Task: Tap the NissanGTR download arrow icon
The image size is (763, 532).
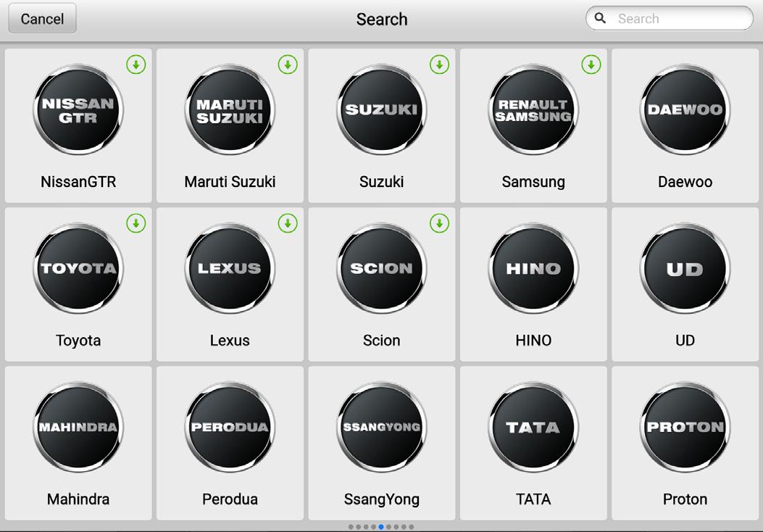Action: click(136, 65)
